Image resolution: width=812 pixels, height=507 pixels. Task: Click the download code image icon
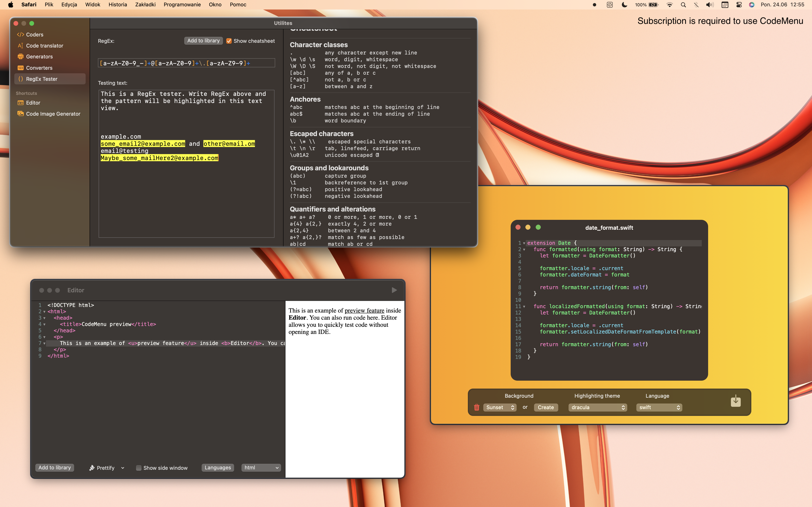click(735, 401)
